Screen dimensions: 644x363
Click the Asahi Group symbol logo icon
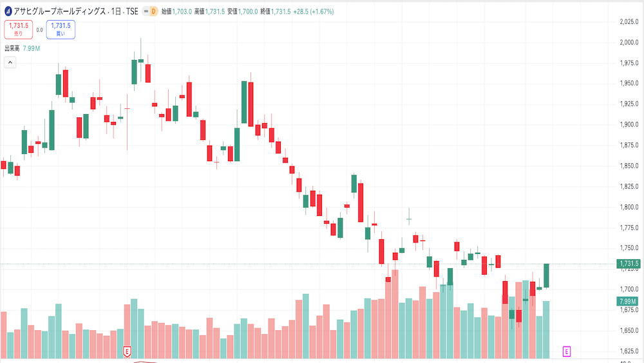coord(8,11)
